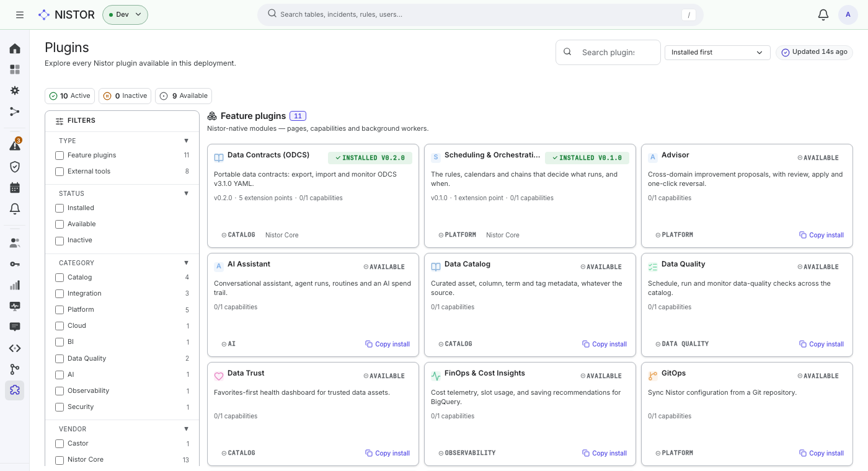Image resolution: width=868 pixels, height=471 pixels.
Task: Select the 10 Active status chip
Action: (70, 96)
